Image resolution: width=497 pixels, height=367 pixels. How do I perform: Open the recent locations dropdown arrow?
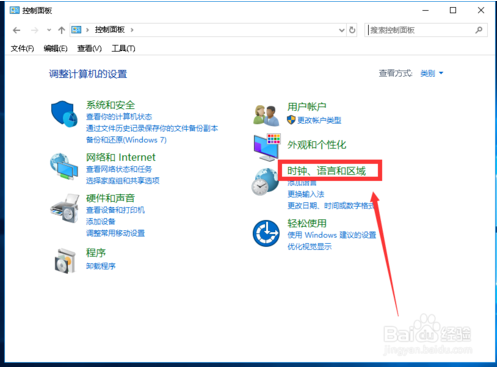(x=49, y=30)
